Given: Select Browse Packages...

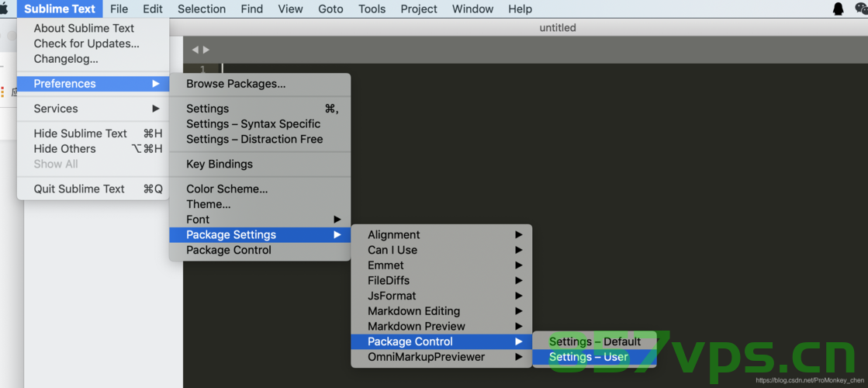Looking at the screenshot, I should [x=260, y=84].
